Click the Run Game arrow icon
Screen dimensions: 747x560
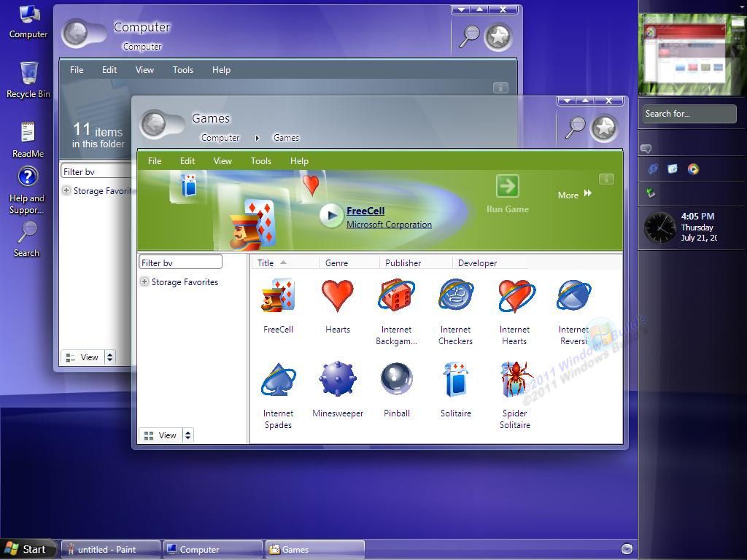point(508,186)
